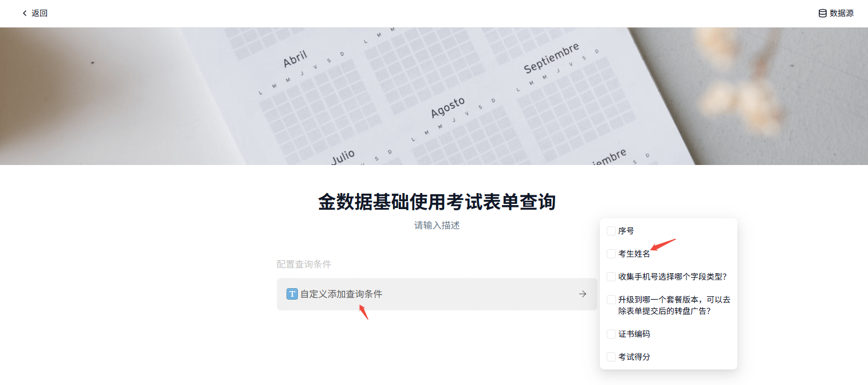Image resolution: width=868 pixels, height=385 pixels.
Task: Mark the 考试得分 checkbox
Action: tap(611, 357)
